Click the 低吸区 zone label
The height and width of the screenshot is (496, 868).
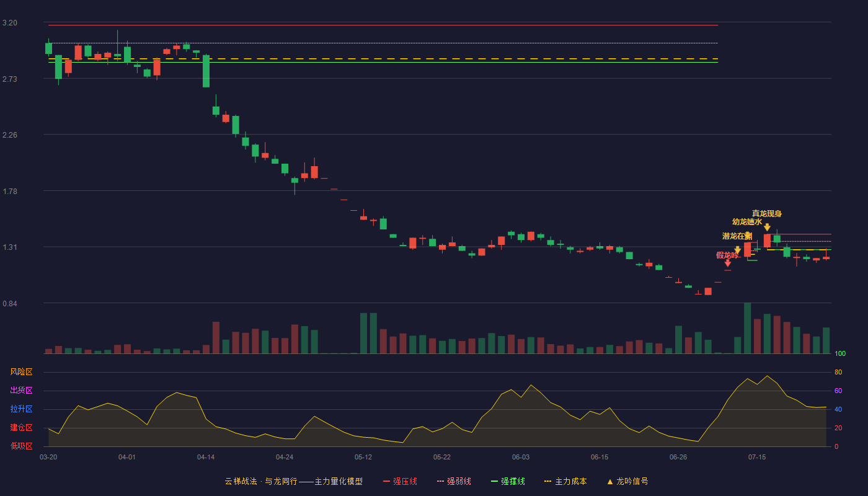[x=21, y=446]
